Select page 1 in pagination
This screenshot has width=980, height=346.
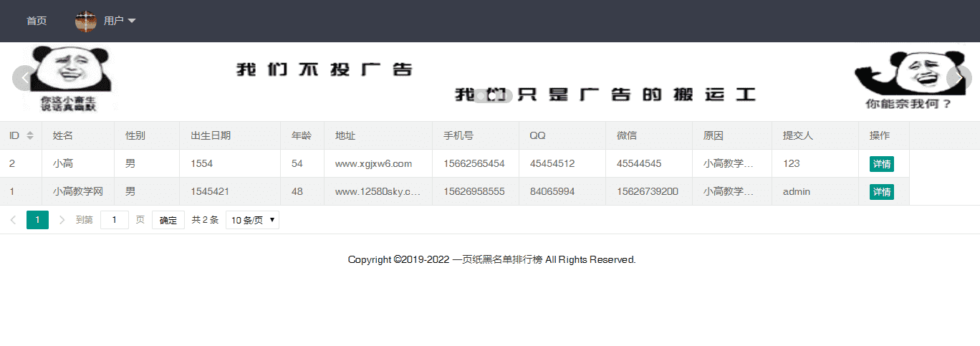click(37, 220)
